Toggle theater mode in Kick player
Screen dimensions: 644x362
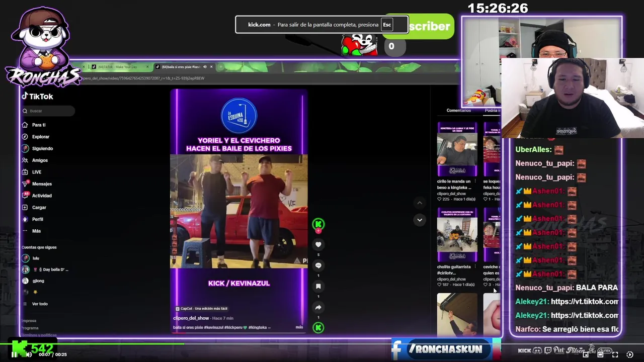point(600,354)
